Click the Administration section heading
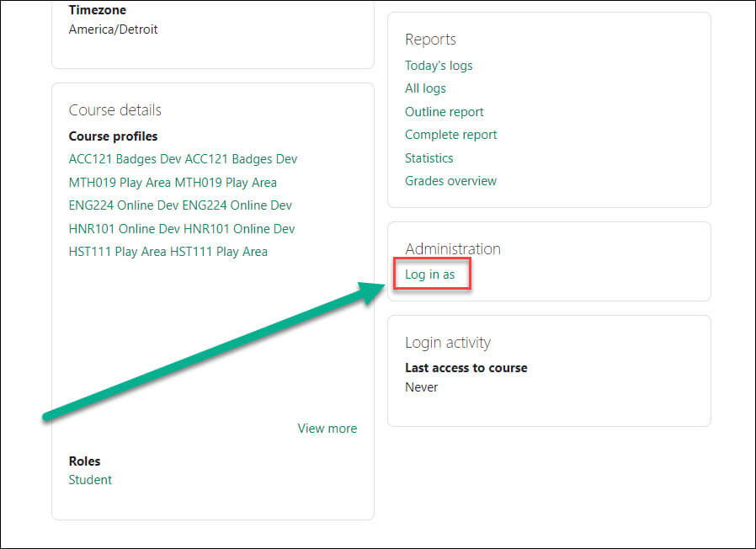 click(453, 249)
